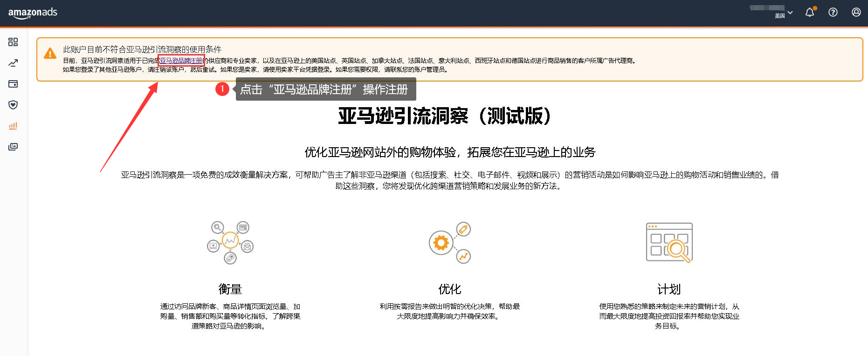868x356 pixels.
Task: Select the orange bar chart sidebar icon
Action: [x=13, y=126]
